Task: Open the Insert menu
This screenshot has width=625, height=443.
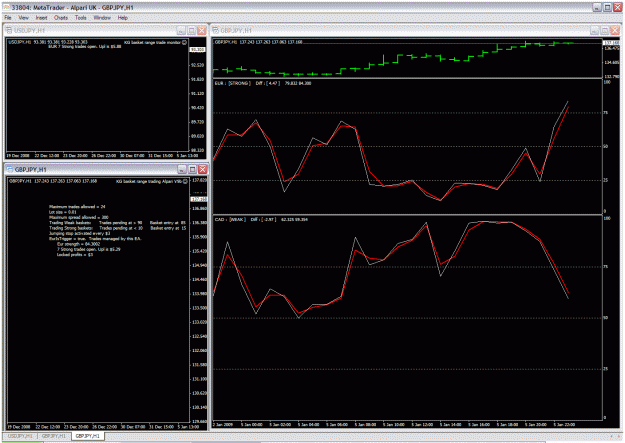Action: coord(41,18)
